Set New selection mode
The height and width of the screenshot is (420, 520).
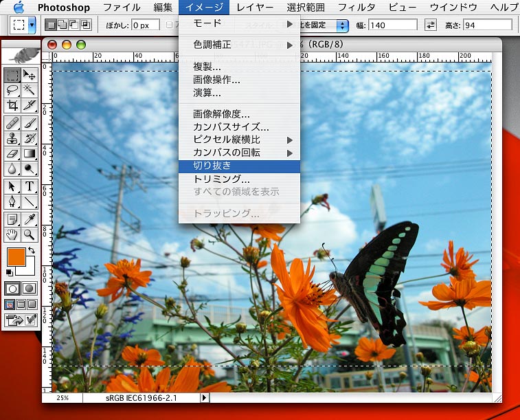click(50, 25)
